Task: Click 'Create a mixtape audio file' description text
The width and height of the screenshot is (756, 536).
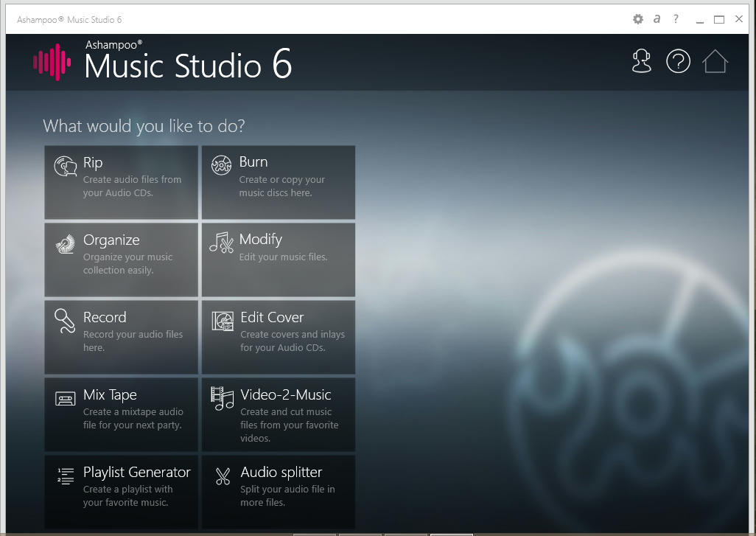Action: [x=133, y=418]
